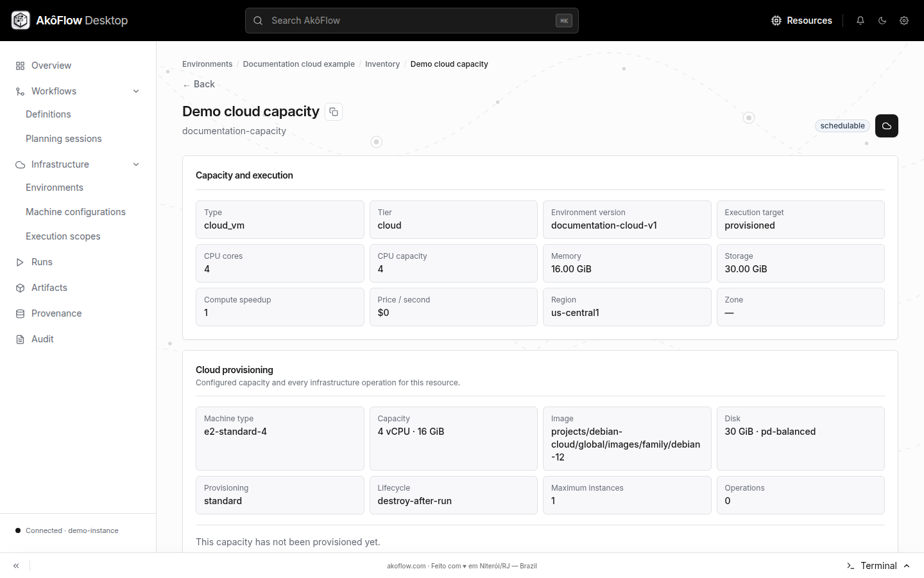
Task: Open Environments breadcrumb link
Action: click(x=207, y=64)
